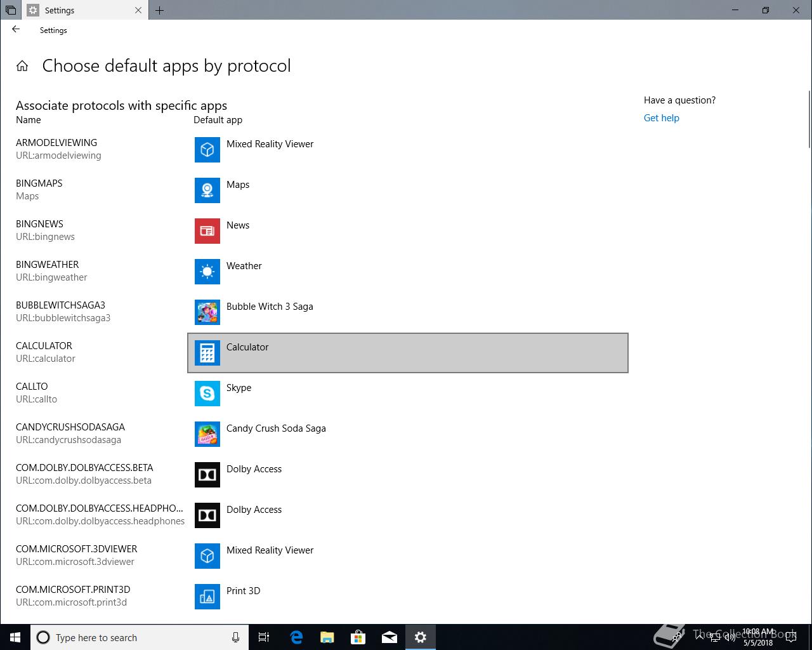Click the Bubble Witch 3 Saga icon

pyautogui.click(x=207, y=312)
